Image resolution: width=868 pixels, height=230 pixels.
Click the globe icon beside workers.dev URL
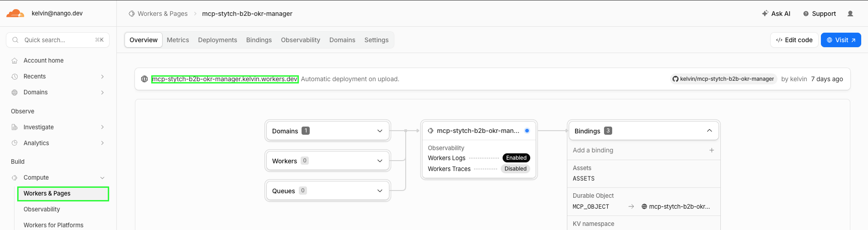(144, 79)
